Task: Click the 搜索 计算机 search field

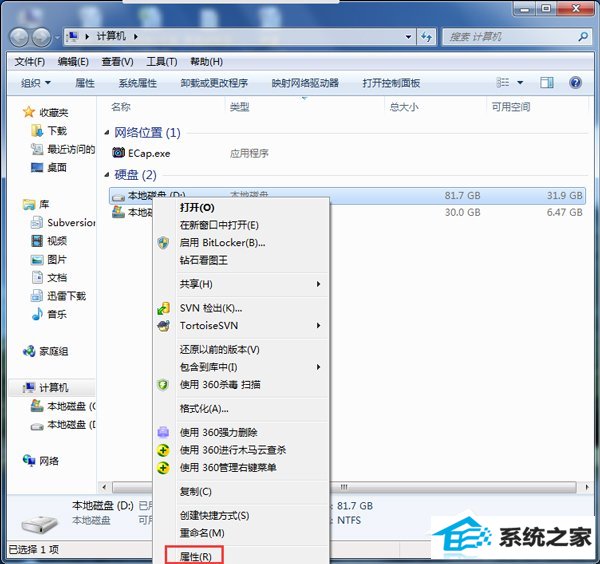Action: pyautogui.click(x=515, y=37)
